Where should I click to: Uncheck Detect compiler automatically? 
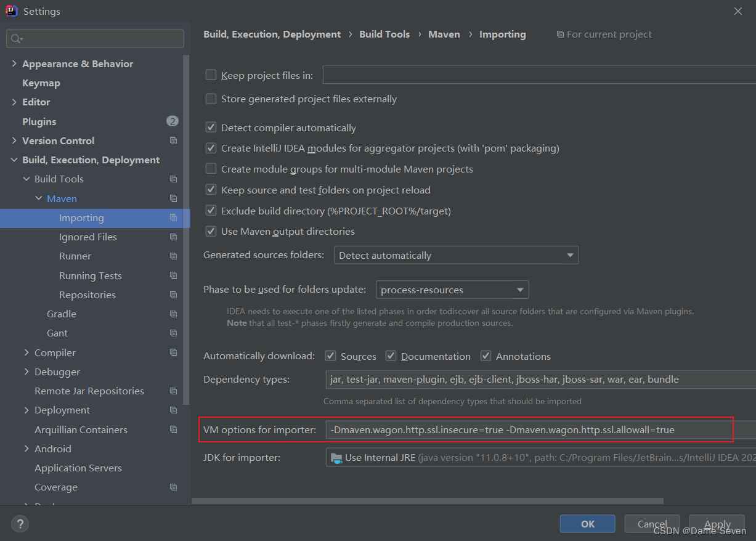(x=211, y=128)
